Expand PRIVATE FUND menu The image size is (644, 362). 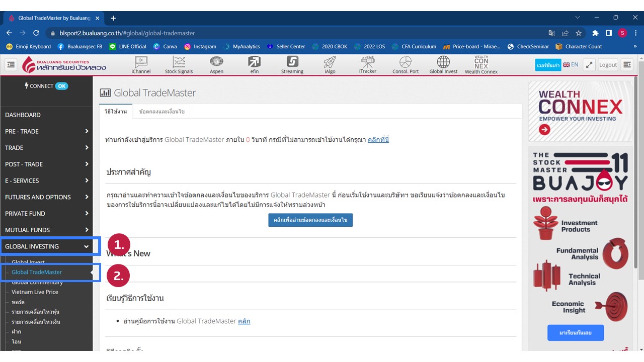tap(46, 213)
